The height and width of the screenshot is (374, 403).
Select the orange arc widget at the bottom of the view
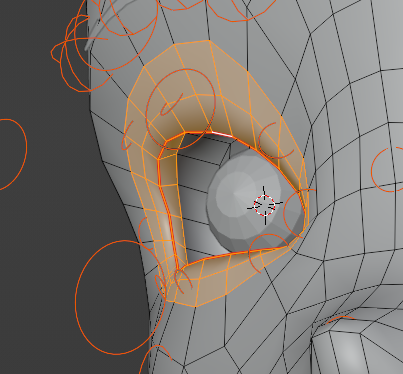(x=154, y=360)
